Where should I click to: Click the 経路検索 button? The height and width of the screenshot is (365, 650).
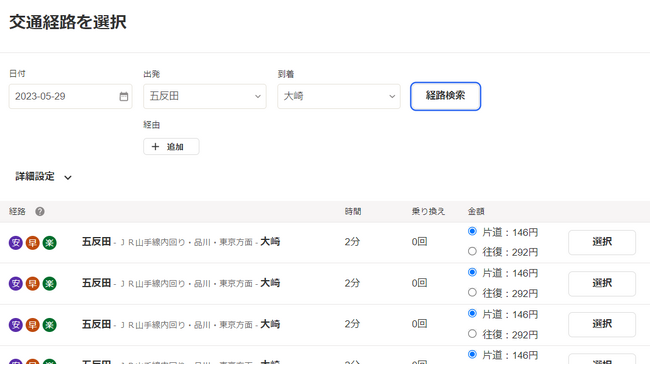[445, 96]
